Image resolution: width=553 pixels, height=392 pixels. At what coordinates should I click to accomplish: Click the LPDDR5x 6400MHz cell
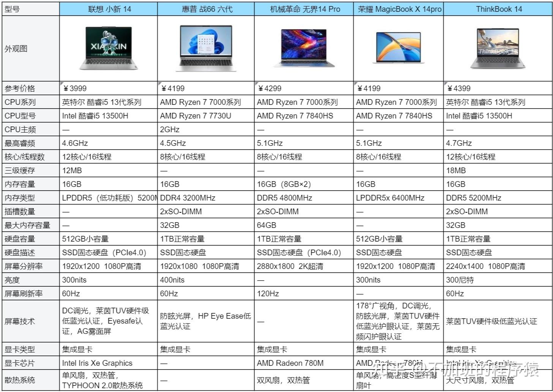pos(399,198)
